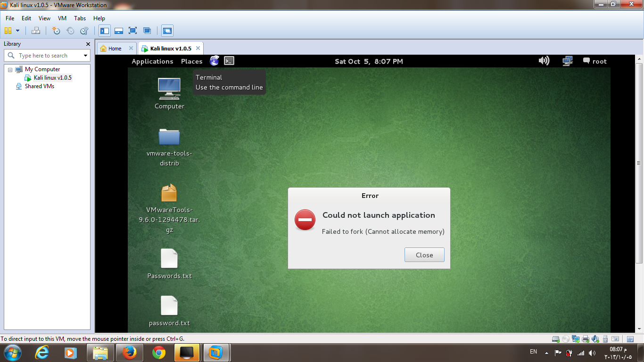This screenshot has height=362, width=644.
Task: Click the Revert to snapshot icon
Action: pos(70,31)
